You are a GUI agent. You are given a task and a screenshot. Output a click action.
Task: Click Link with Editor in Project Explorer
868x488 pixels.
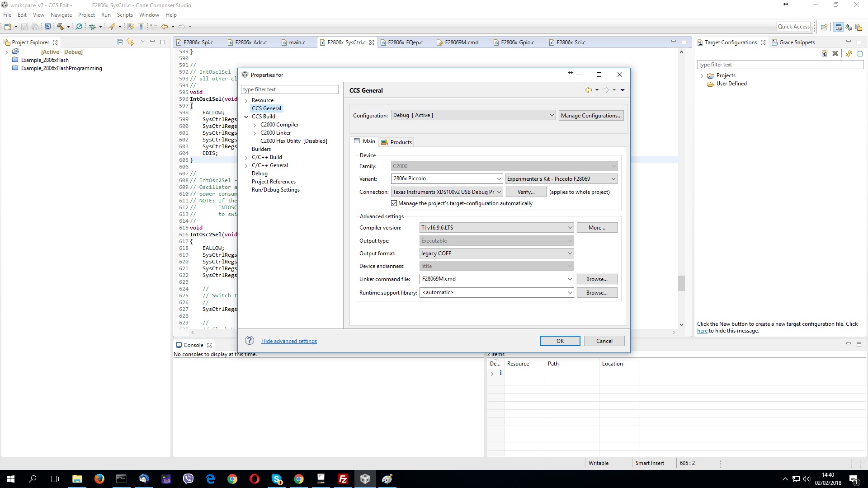pos(130,42)
